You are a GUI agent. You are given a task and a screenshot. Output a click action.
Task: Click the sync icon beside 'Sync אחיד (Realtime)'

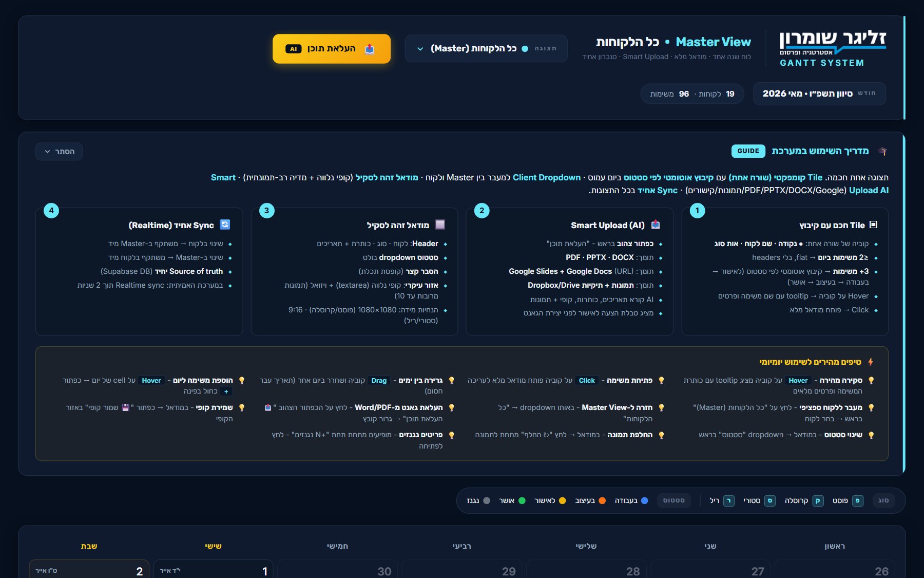pos(225,225)
